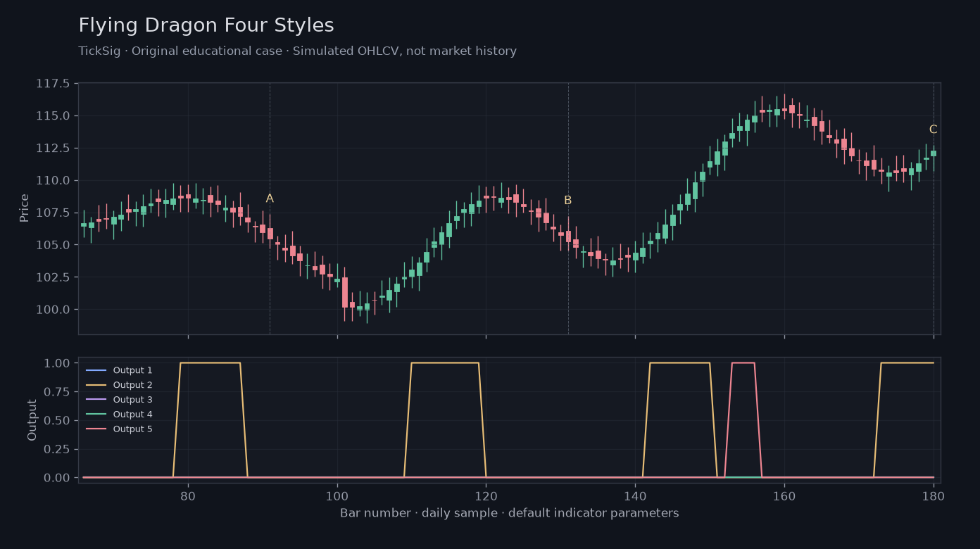The width and height of the screenshot is (980, 549).
Task: Select Output 4 legend entry
Action: click(x=119, y=415)
